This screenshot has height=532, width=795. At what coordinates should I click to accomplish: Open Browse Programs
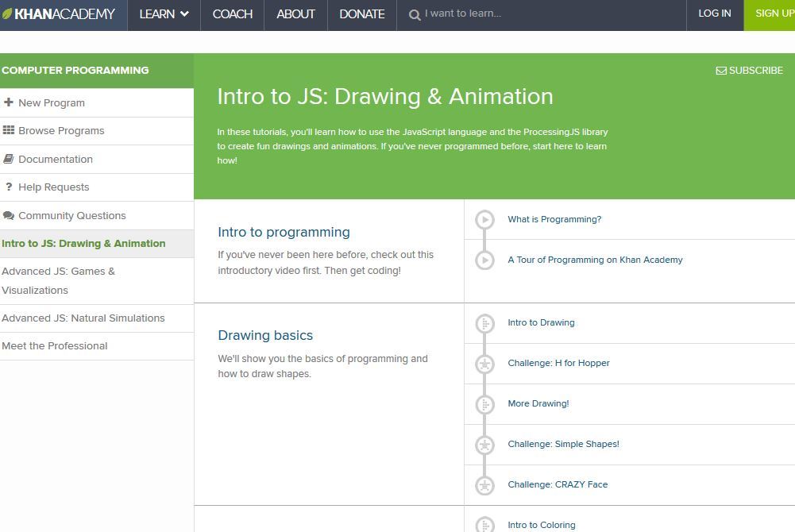[x=61, y=131]
